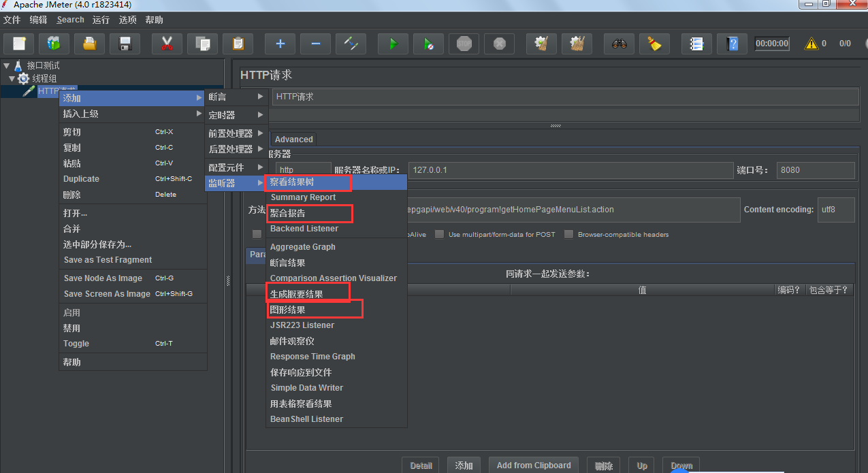
Task: Click the Cut scissors toolbar icon
Action: click(167, 44)
